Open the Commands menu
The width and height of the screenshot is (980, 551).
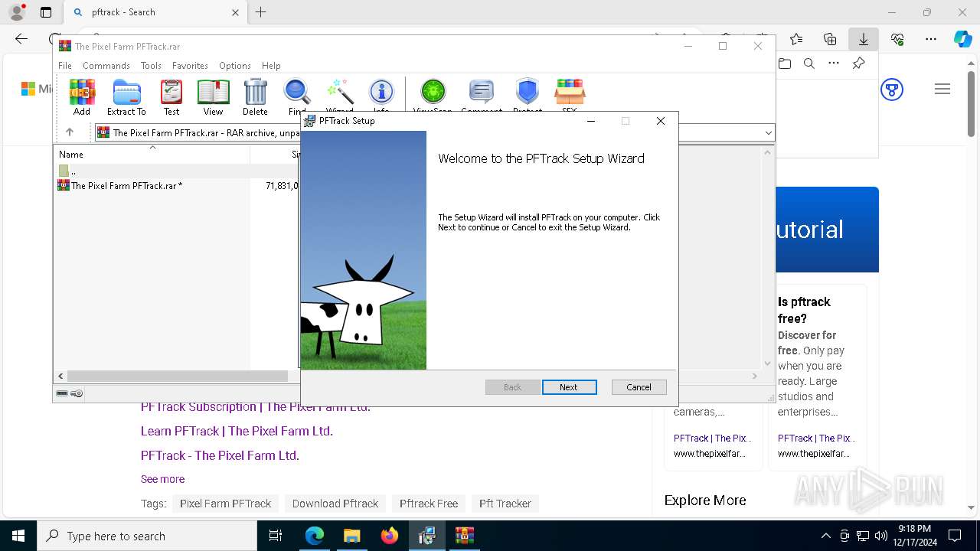[x=106, y=66]
